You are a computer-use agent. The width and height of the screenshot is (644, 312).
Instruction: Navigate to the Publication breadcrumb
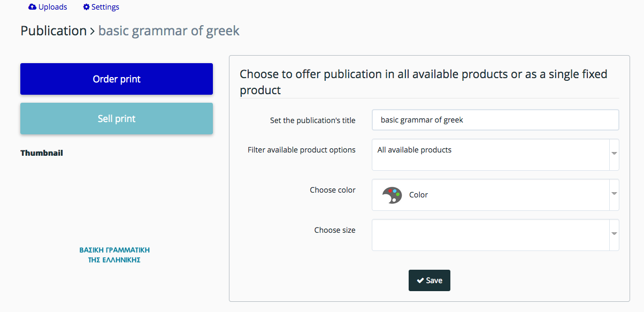click(x=53, y=31)
